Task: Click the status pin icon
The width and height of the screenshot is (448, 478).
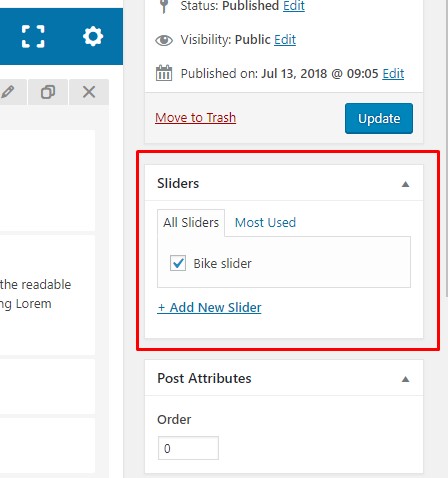Action: [x=164, y=6]
